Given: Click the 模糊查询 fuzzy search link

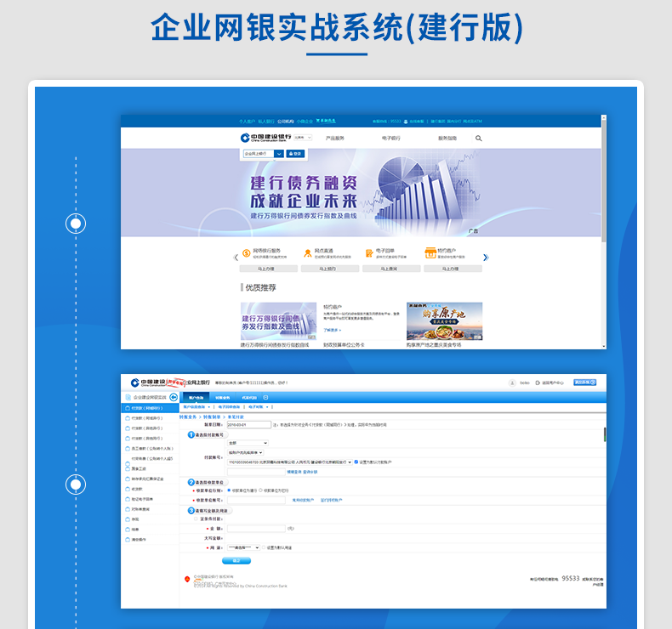Looking at the screenshot, I should click(294, 472).
